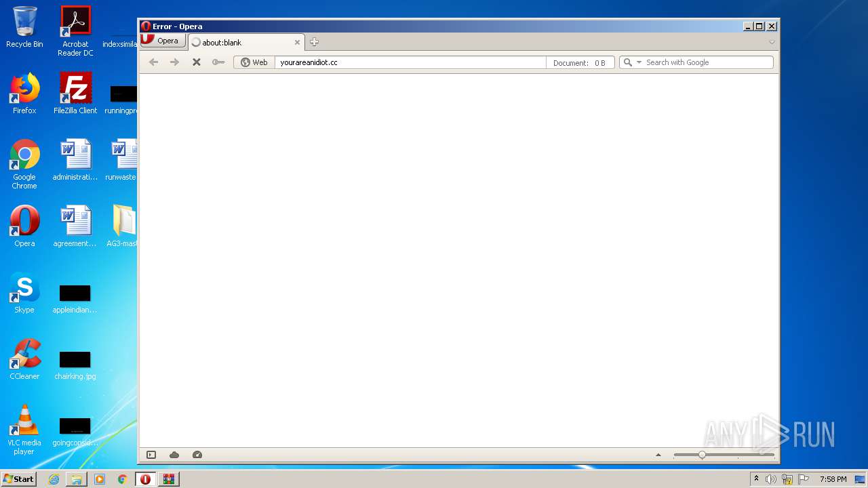Focus the address bar with yourareanidiot.cc
The image size is (868, 488).
[x=410, y=62]
